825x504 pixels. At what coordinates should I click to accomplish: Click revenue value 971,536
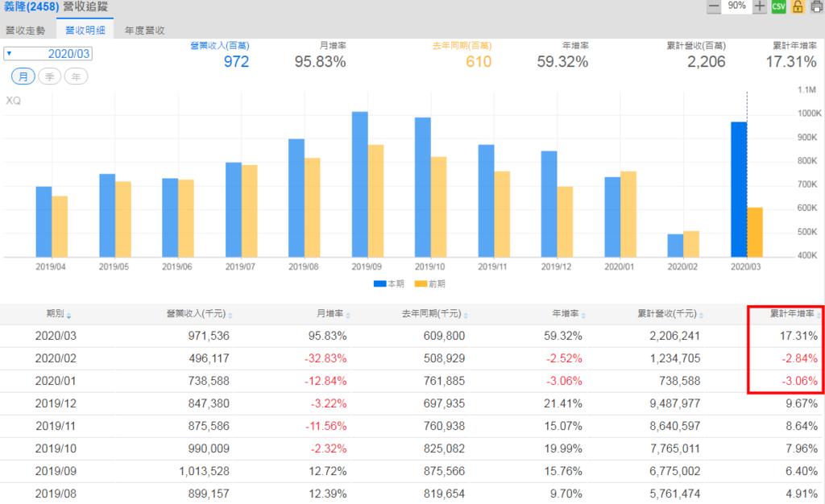[x=209, y=336]
